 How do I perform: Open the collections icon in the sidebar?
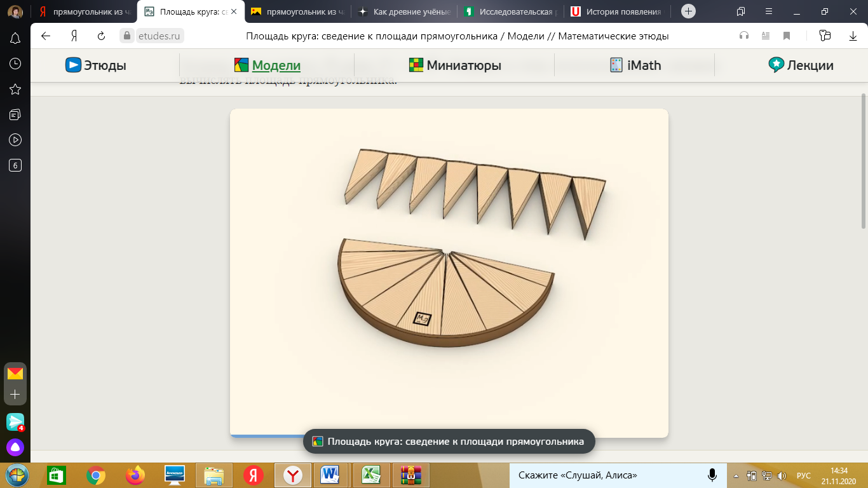pyautogui.click(x=15, y=114)
